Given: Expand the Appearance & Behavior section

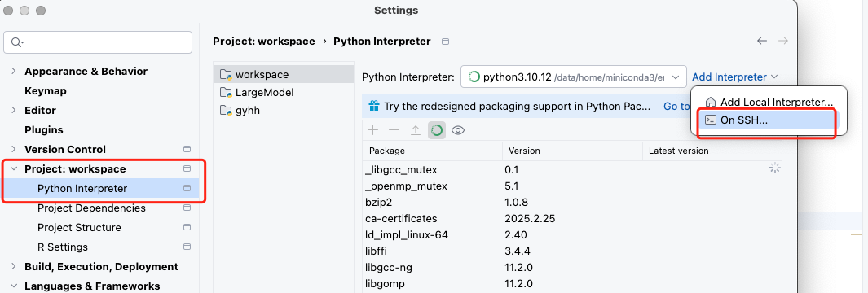Looking at the screenshot, I should pos(14,72).
